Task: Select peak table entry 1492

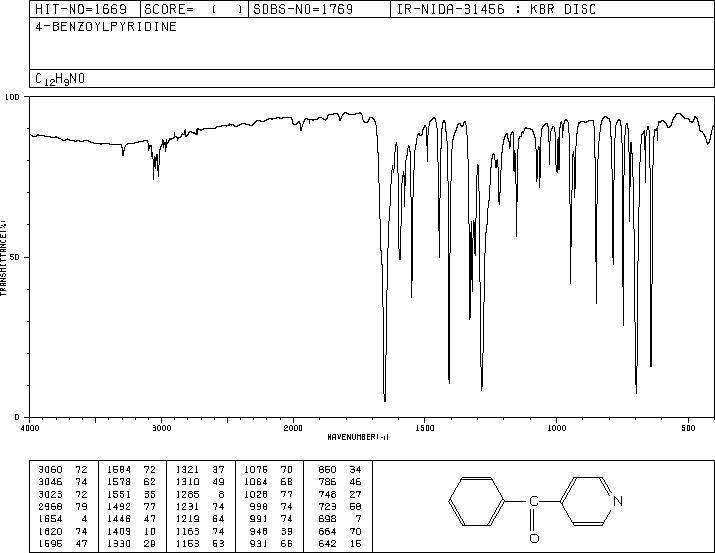Action: [119, 506]
